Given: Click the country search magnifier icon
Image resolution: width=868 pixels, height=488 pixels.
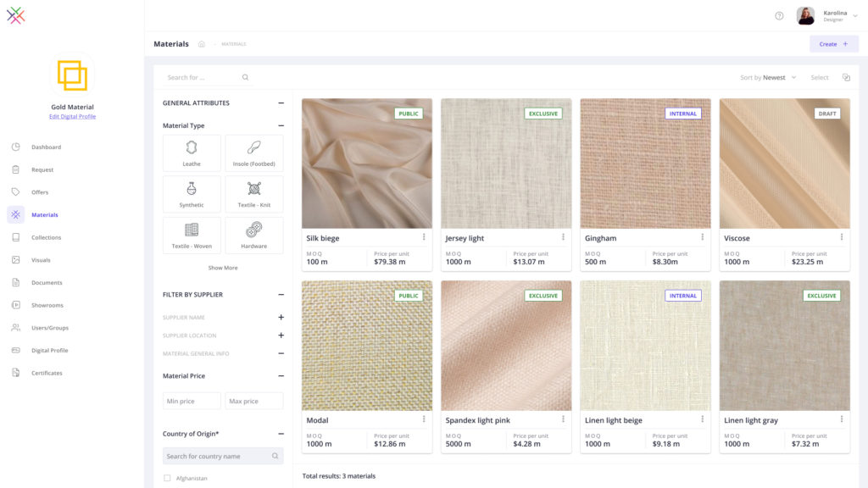Looking at the screenshot, I should pyautogui.click(x=275, y=456).
